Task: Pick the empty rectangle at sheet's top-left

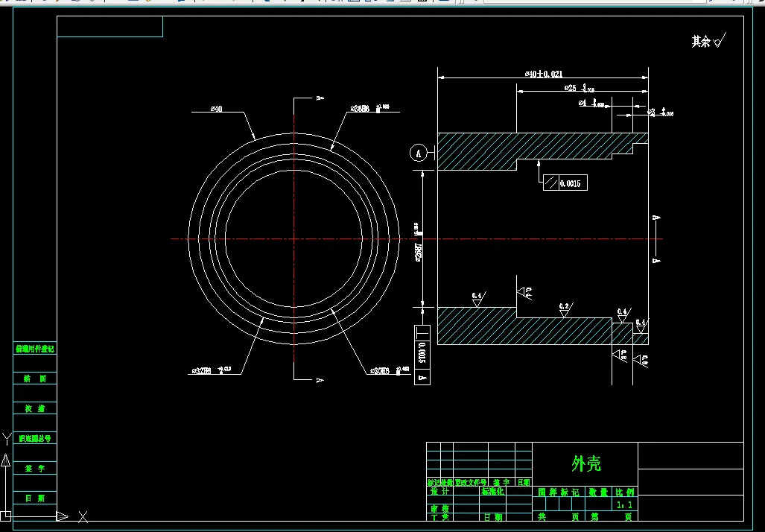Action: click(x=109, y=26)
